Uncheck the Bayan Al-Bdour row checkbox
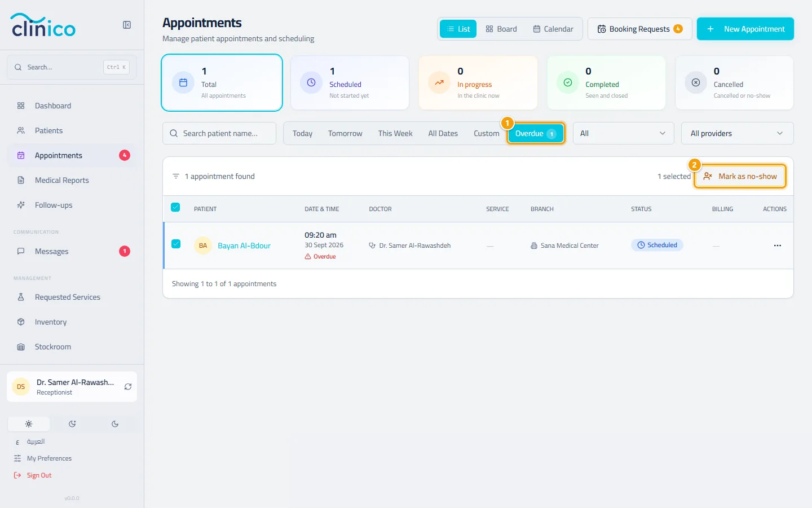This screenshot has width=812, height=508. coord(176,244)
